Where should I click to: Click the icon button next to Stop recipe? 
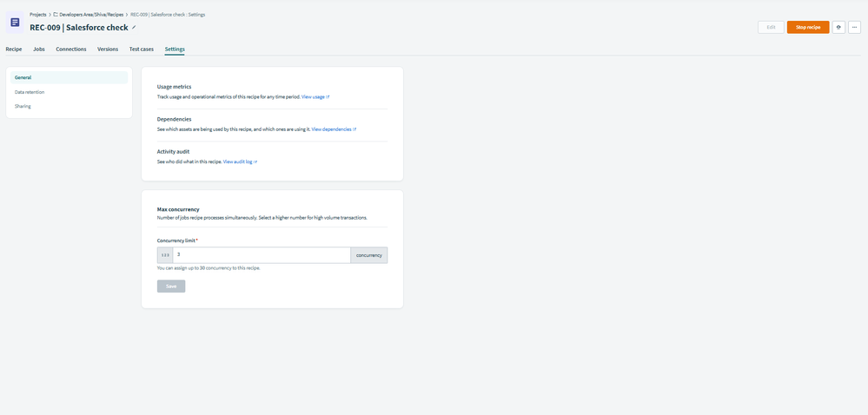pyautogui.click(x=838, y=27)
